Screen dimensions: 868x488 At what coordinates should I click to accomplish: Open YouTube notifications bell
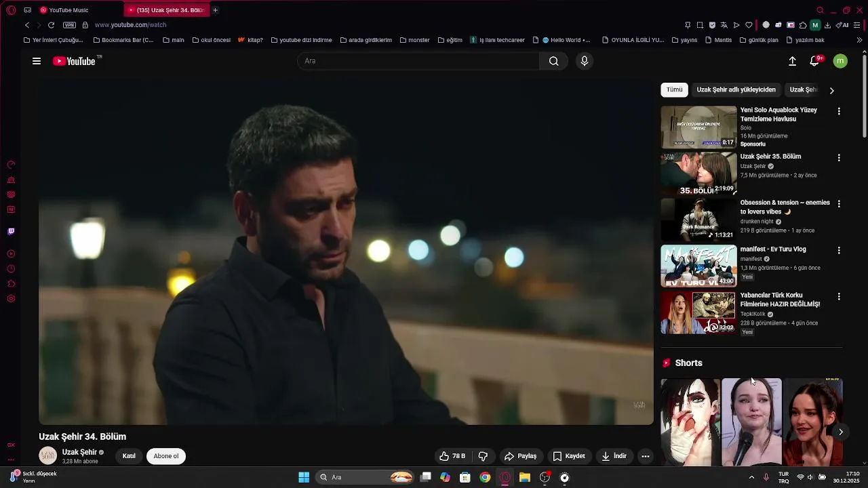(814, 61)
